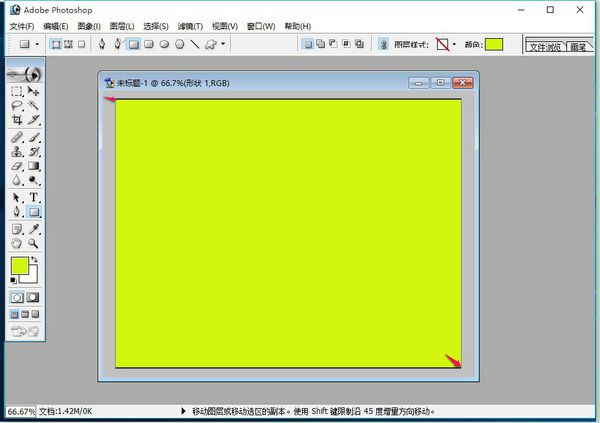This screenshot has width=600, height=423.
Task: Choose the Ellipse shape in options bar
Action: (164, 44)
